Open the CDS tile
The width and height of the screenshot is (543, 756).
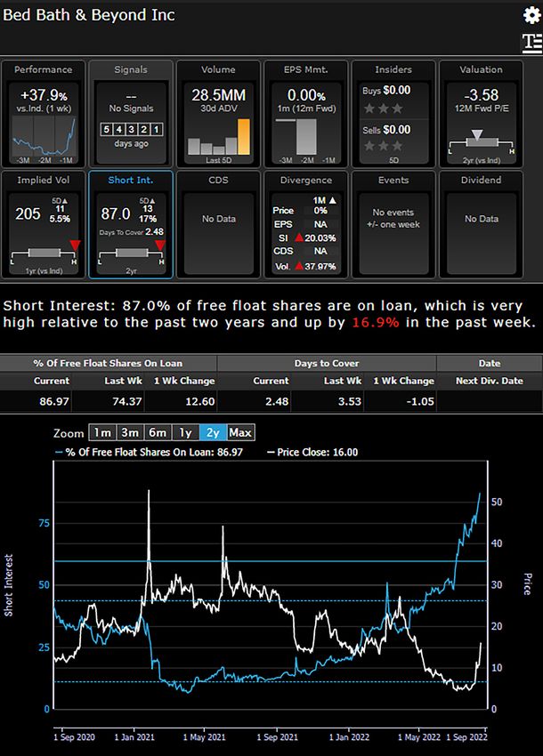click(x=219, y=225)
